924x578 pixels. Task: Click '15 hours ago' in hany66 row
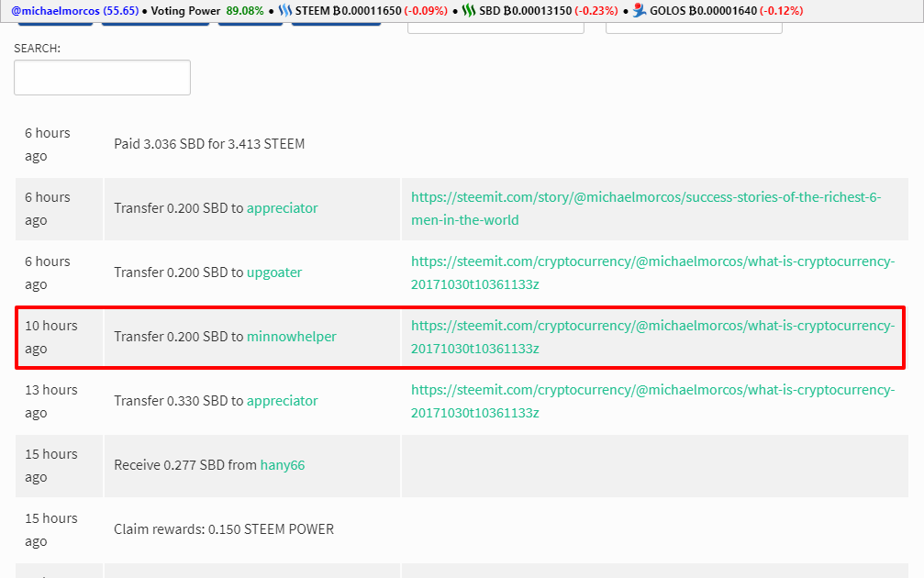coord(51,465)
